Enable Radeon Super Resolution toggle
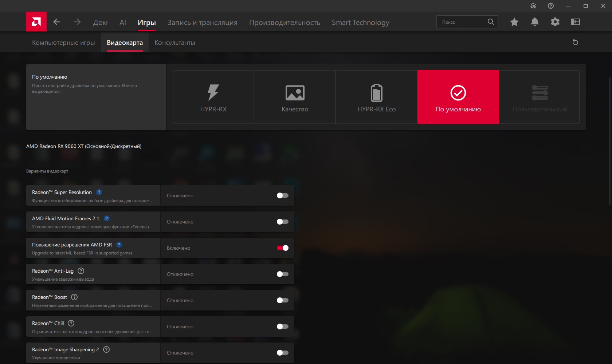The image size is (612, 364). click(x=283, y=195)
